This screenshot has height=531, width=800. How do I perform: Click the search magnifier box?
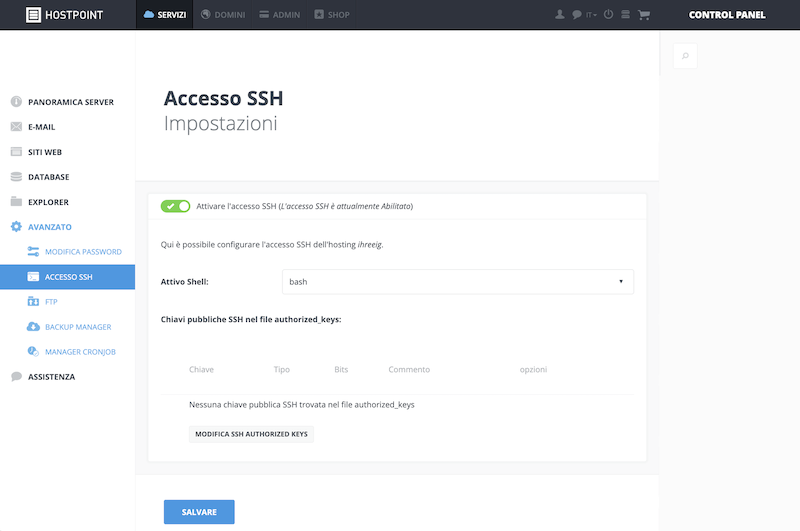click(x=685, y=56)
